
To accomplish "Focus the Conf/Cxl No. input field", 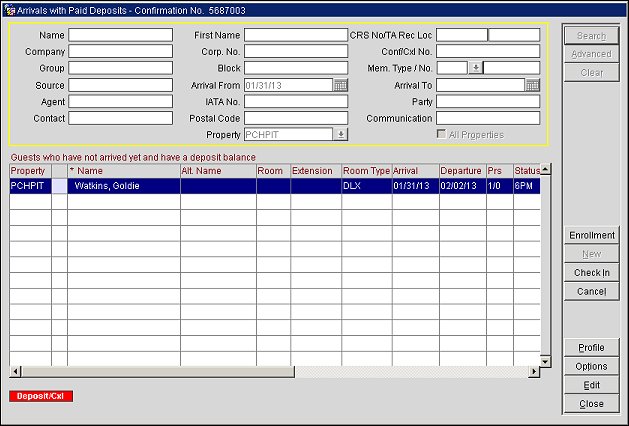I will [x=487, y=51].
